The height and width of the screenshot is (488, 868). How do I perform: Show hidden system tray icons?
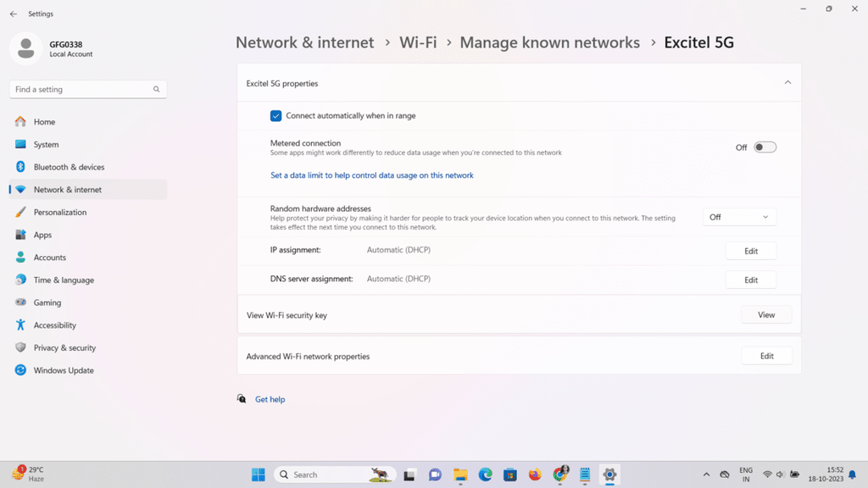pos(706,474)
